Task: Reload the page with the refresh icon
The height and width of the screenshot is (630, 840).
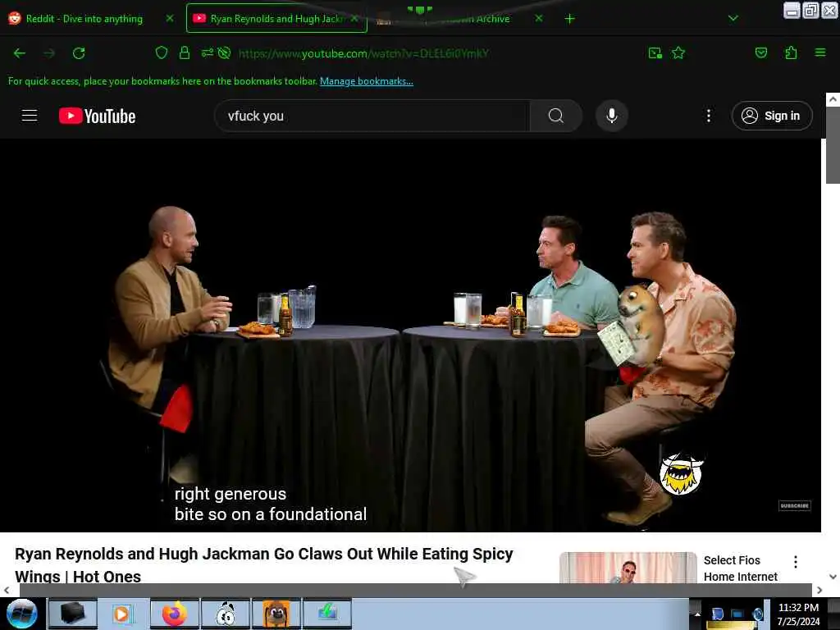Action: (79, 53)
